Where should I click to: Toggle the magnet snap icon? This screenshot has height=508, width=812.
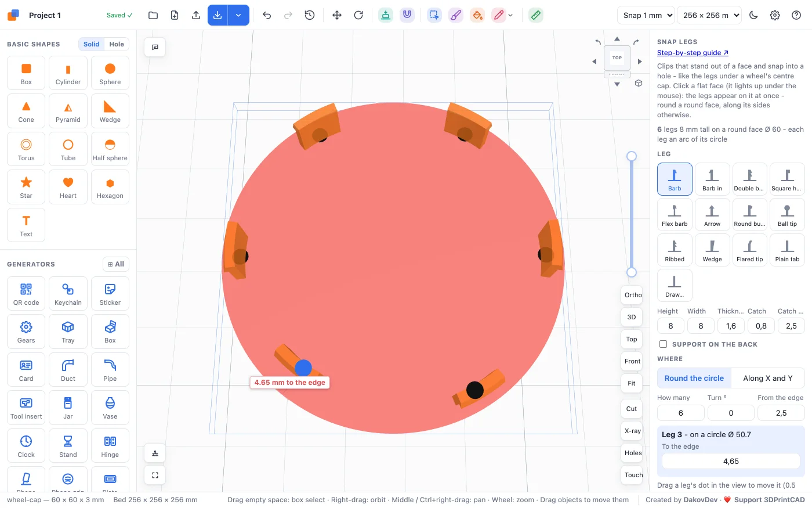tap(407, 15)
